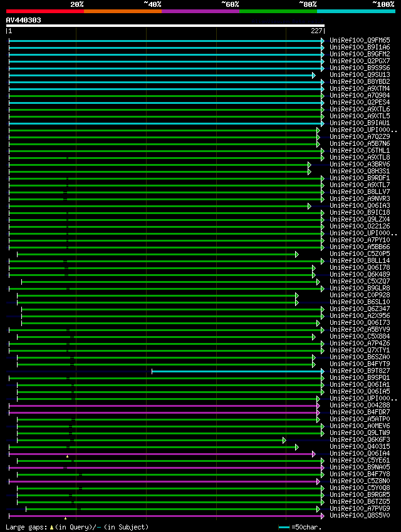Image resolution: width=401 pixels, height=532 pixels.
Task: Select the UniRef100_Q2PES4 label
Action: 360,103
